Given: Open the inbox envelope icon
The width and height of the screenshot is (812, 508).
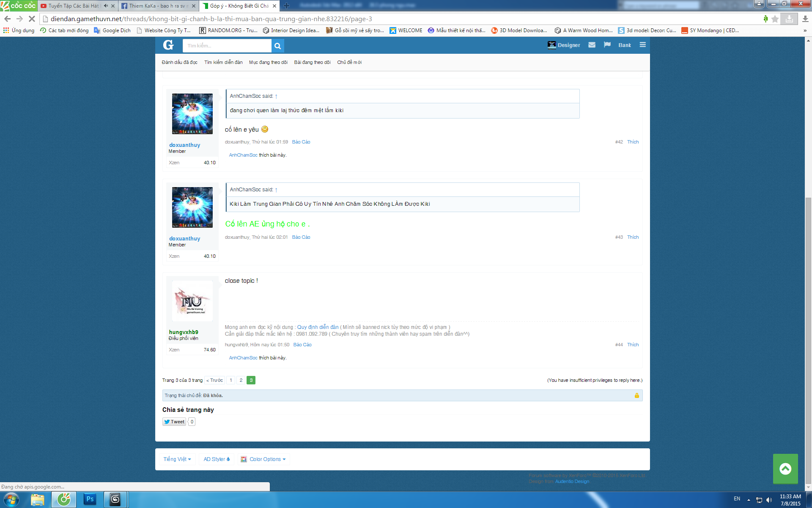Looking at the screenshot, I should tap(592, 45).
